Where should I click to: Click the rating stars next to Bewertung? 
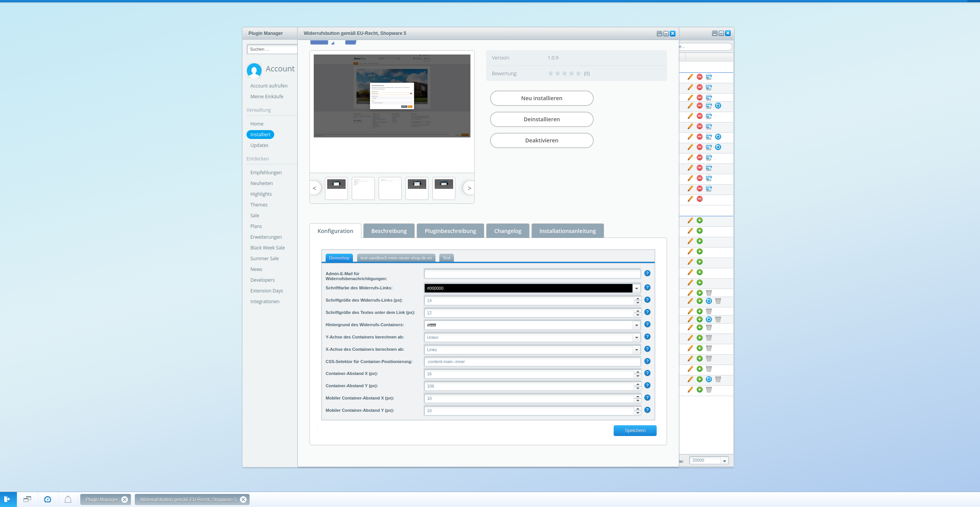click(x=564, y=73)
